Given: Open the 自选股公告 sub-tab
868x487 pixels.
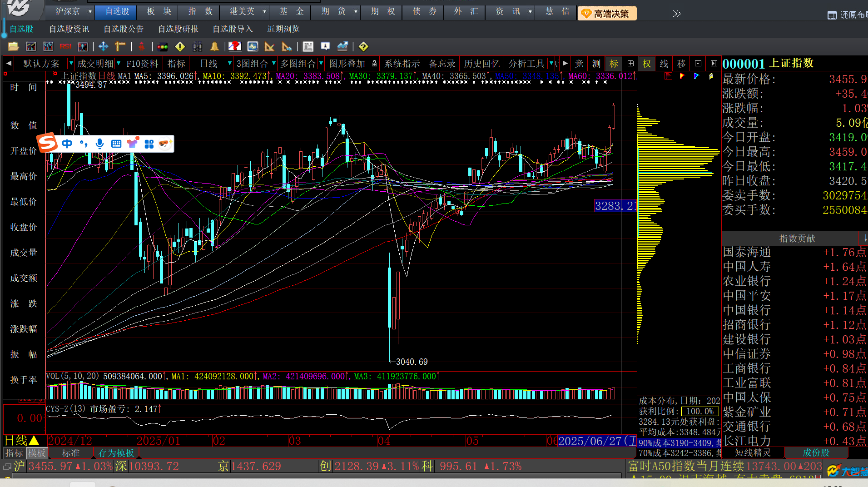Looking at the screenshot, I should pos(124,29).
